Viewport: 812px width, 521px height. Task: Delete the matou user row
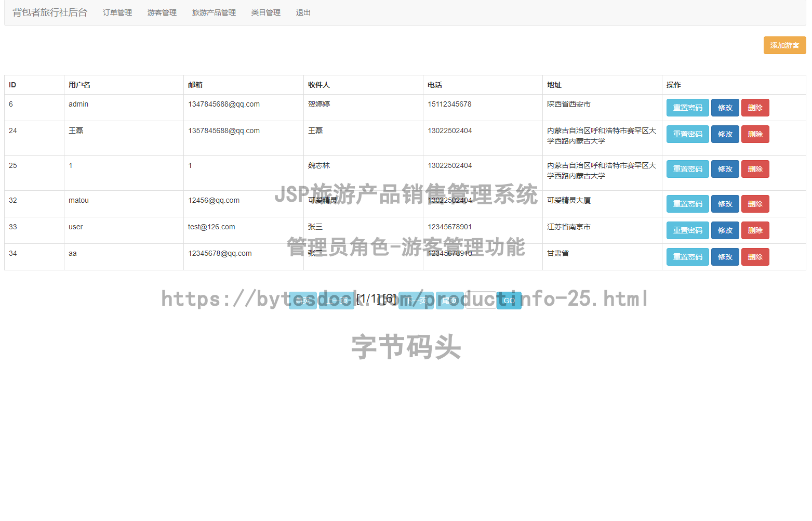(x=755, y=204)
